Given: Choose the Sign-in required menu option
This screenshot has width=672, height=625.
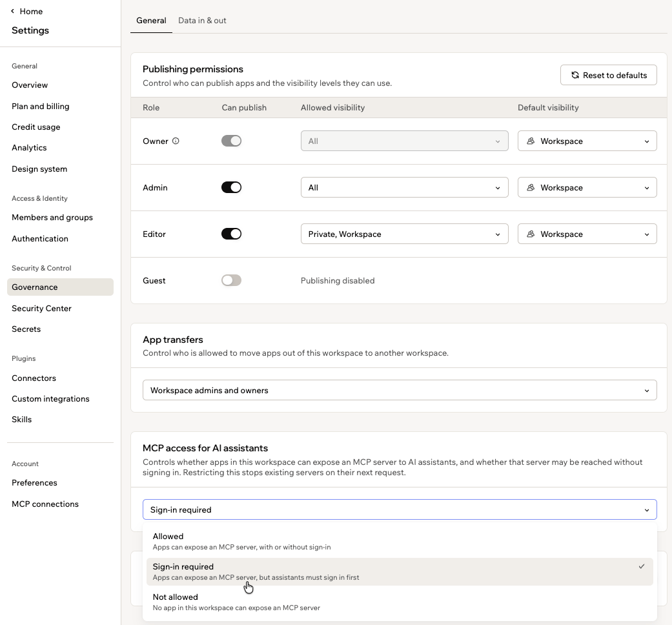Looking at the screenshot, I should [400, 571].
